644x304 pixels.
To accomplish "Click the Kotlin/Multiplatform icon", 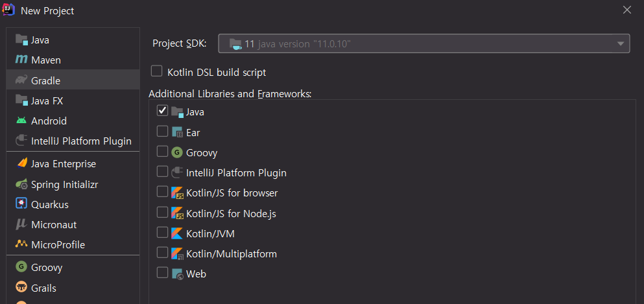I will (x=178, y=253).
